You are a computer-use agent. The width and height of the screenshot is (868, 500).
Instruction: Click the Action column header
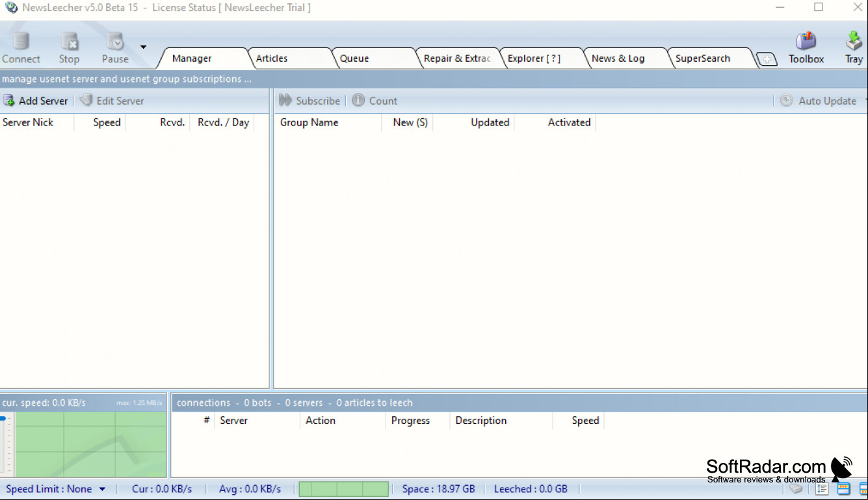[343, 421]
